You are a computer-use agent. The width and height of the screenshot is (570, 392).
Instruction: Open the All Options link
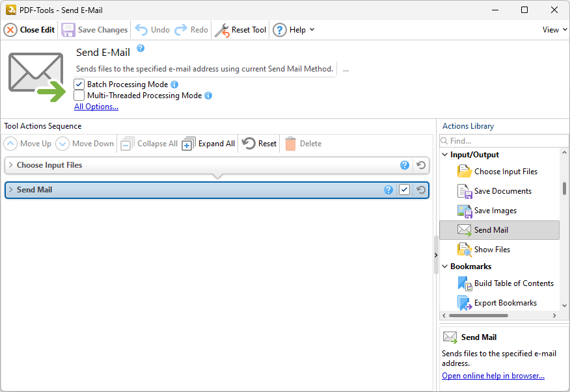point(96,107)
